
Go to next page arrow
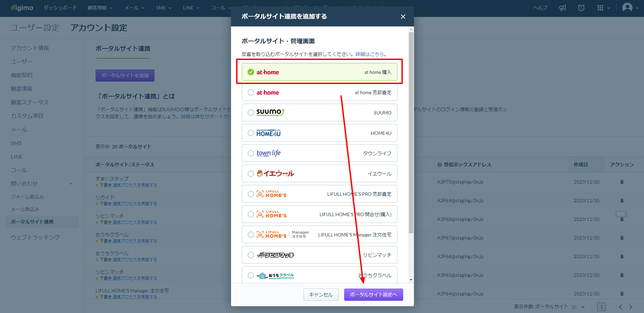631,307
